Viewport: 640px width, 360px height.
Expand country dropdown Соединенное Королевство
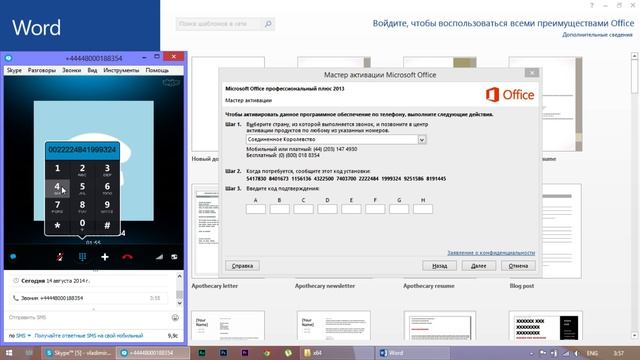point(422,140)
